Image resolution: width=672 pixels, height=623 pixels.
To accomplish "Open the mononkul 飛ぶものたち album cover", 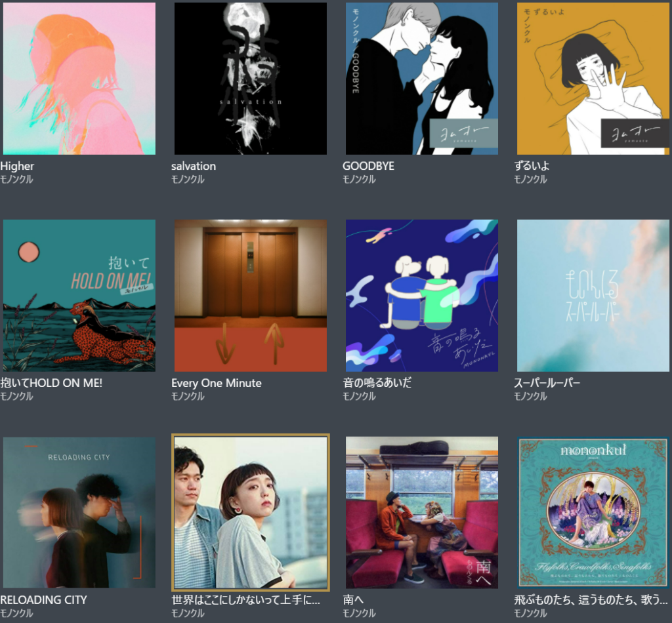I will click(x=593, y=513).
